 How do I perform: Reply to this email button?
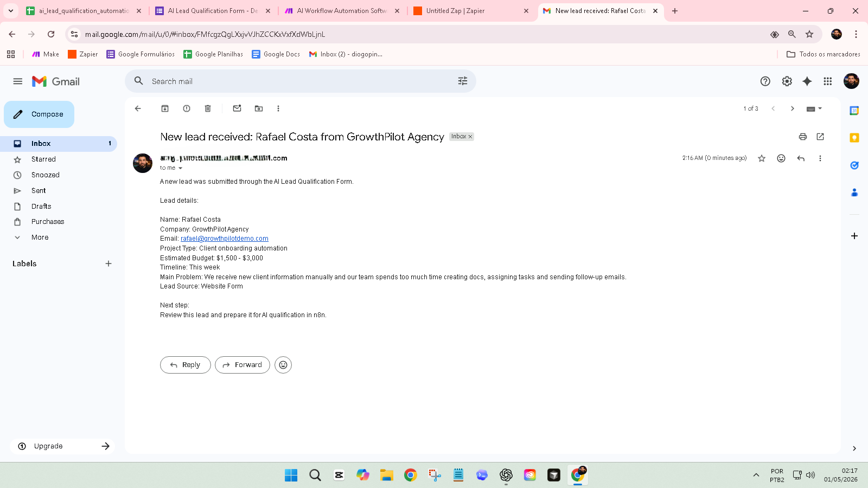click(x=185, y=365)
